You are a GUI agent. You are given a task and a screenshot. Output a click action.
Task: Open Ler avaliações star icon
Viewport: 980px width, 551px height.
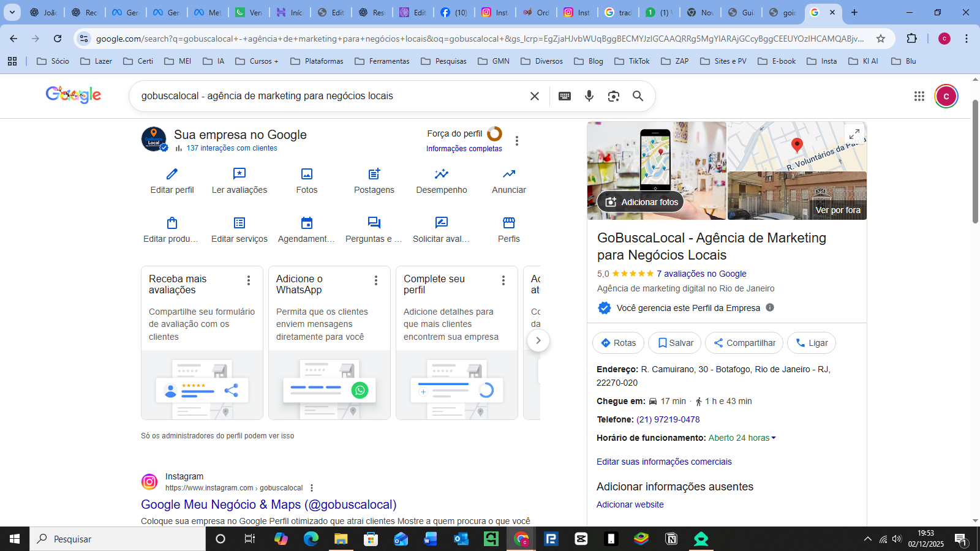click(239, 174)
